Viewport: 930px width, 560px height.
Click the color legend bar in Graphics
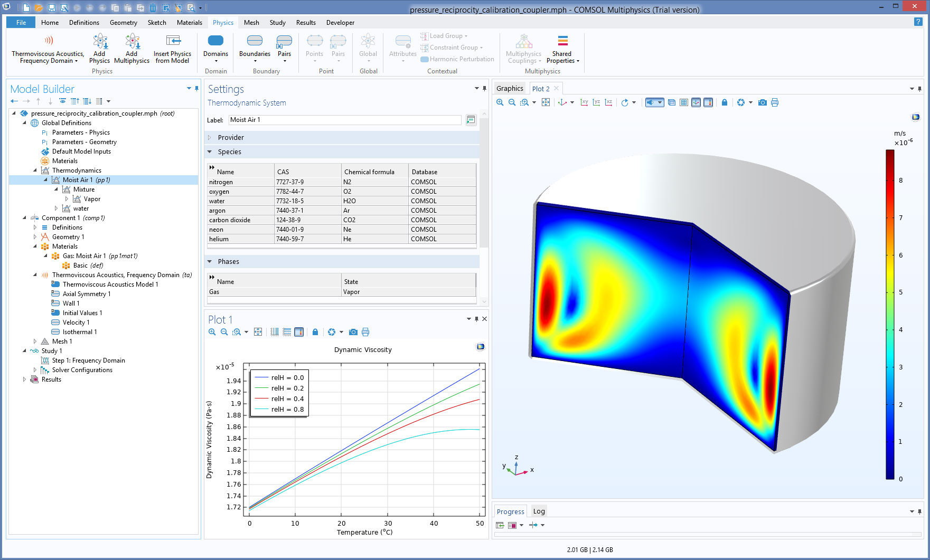click(x=890, y=315)
